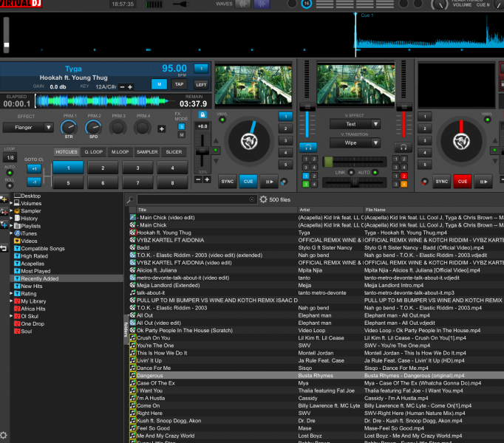The image size is (504, 443).
Task: Click the key minus button
Action: [122, 87]
